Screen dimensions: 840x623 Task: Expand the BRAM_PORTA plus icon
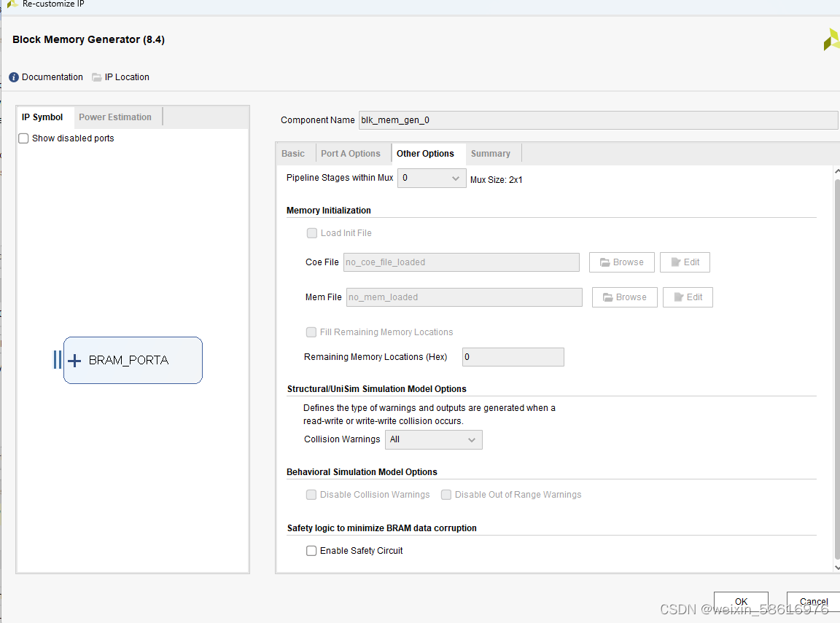point(74,360)
